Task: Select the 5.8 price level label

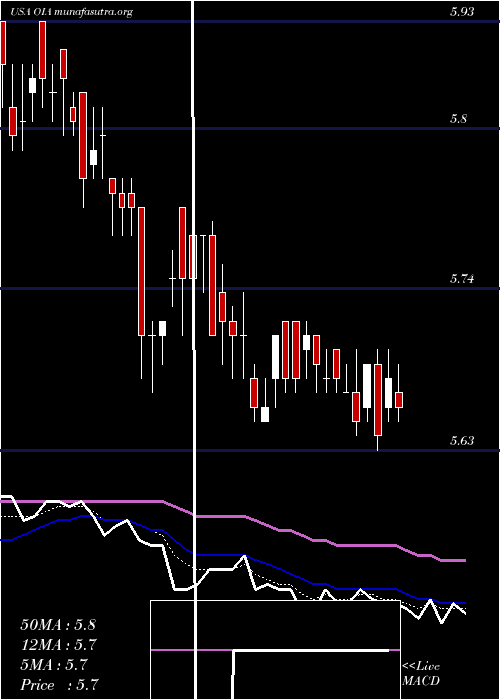Action: click(458, 119)
